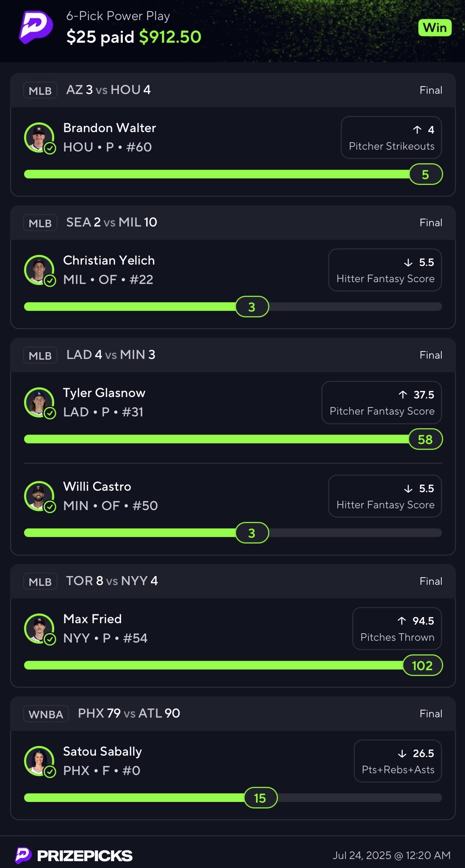Open the TOR 8 vs NYY 4 game header
The height and width of the screenshot is (868, 465).
pos(112,581)
